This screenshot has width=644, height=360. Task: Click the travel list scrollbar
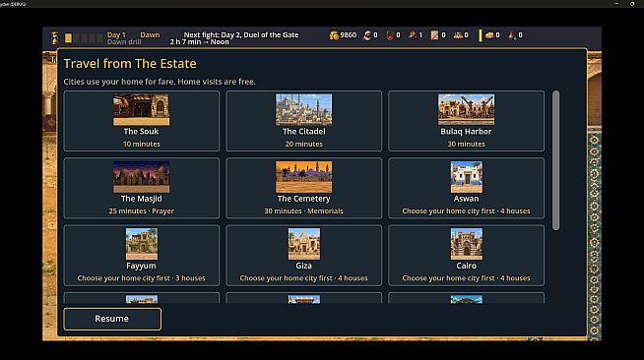[x=555, y=160]
